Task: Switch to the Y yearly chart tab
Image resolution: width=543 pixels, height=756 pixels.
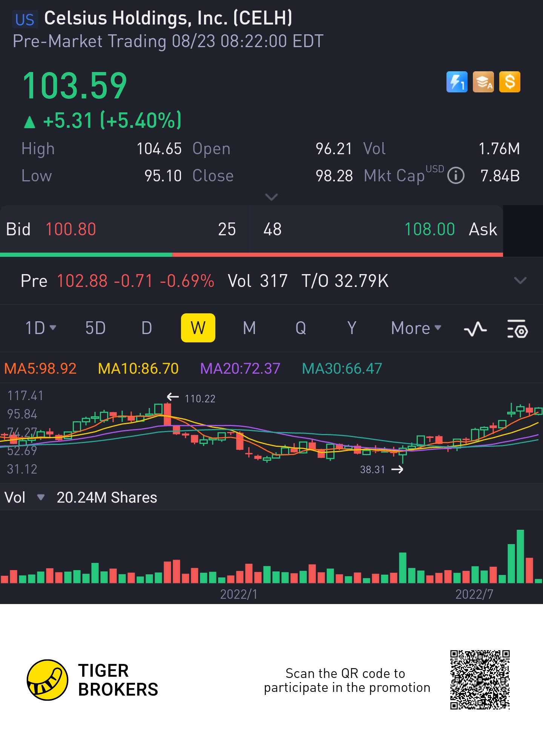Action: [x=352, y=328]
